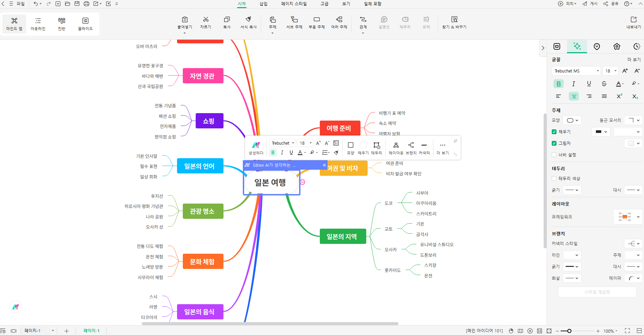
Task: Open the theme tab in right panel
Action: [x=617, y=46]
